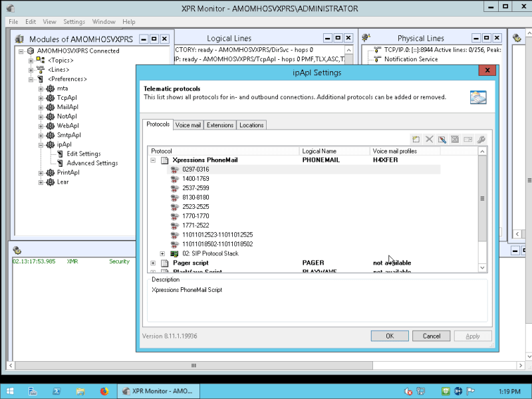
Task: Expand the Pager script node
Action: 153,263
